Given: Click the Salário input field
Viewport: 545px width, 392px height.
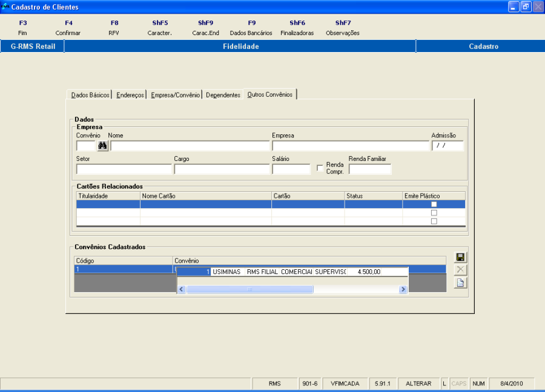Looking at the screenshot, I should coord(291,169).
